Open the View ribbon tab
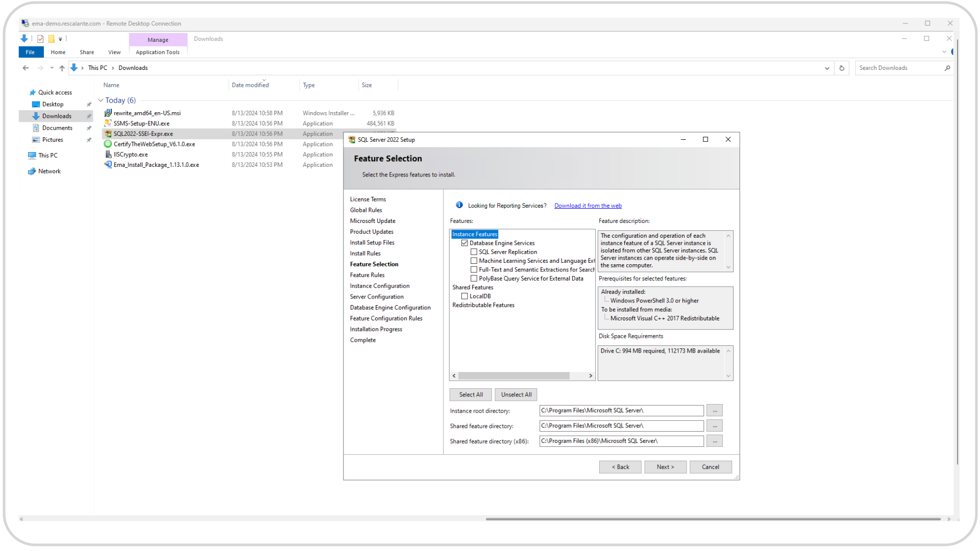The width and height of the screenshot is (980, 551). click(114, 52)
